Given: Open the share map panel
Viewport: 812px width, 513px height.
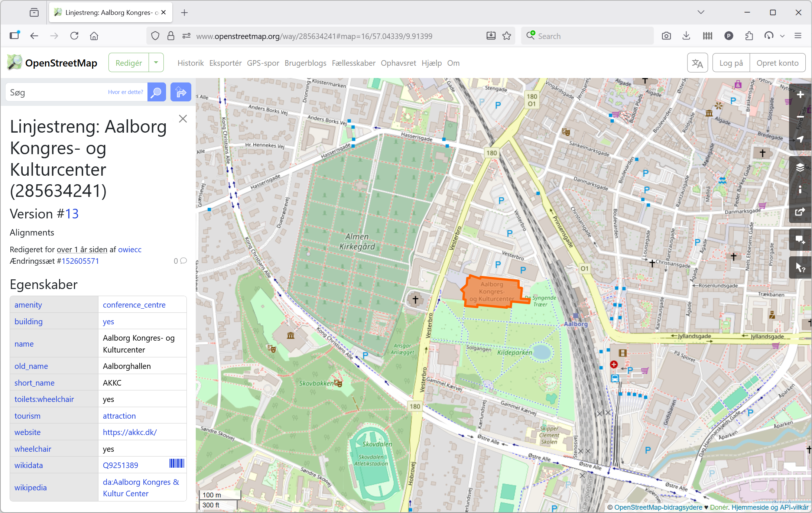Looking at the screenshot, I should tap(800, 212).
